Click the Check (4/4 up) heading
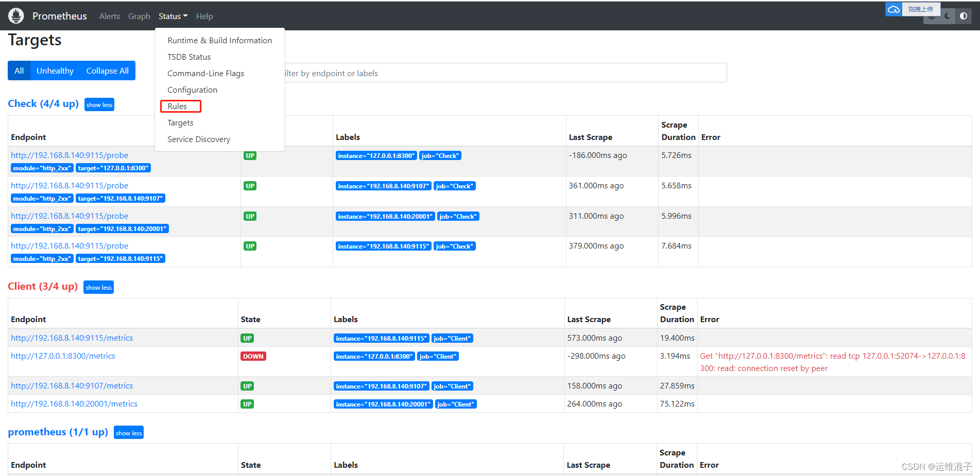This screenshot has height=476, width=980. pos(43,103)
